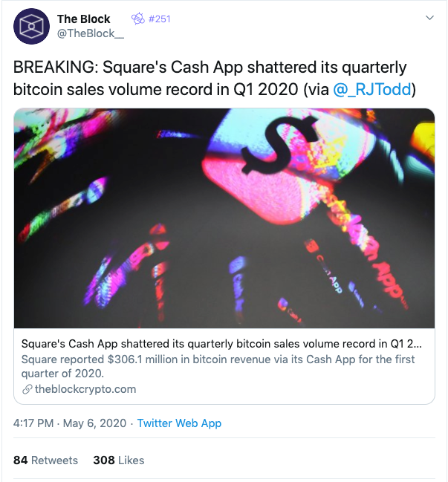Open the @_RJTodd mention

(372, 89)
